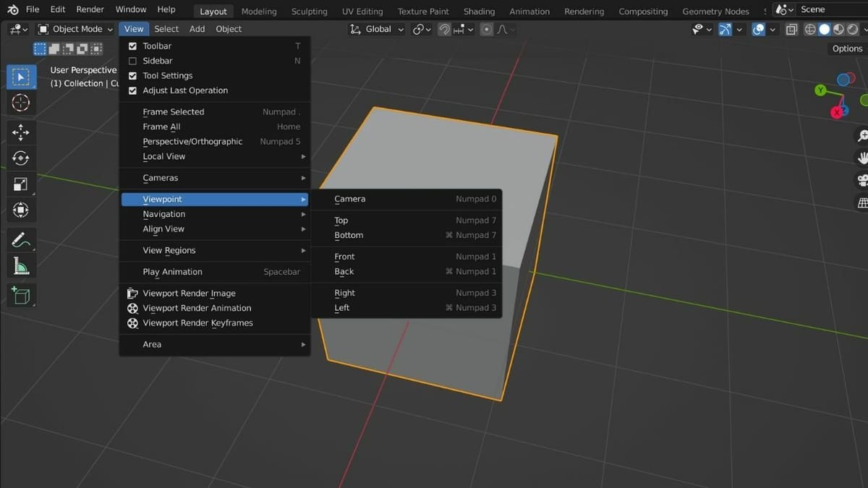This screenshot has height=488, width=868.
Task: Toggle show overlays button
Action: [x=759, y=29]
